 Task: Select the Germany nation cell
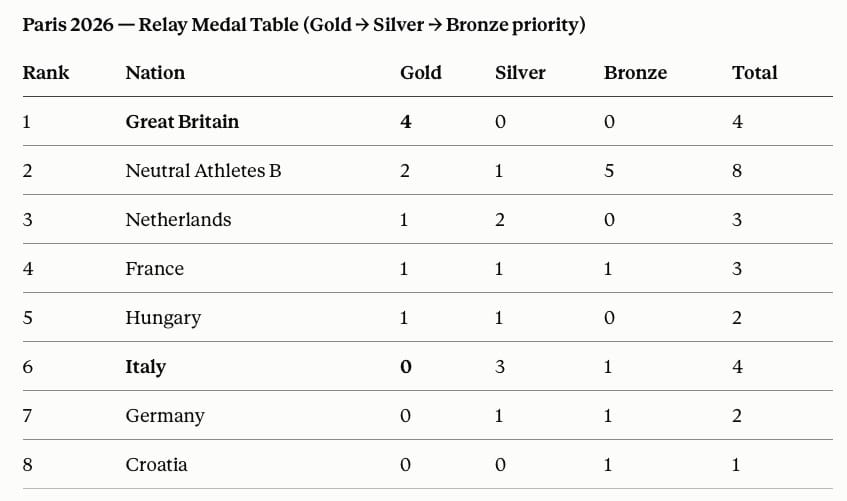165,416
